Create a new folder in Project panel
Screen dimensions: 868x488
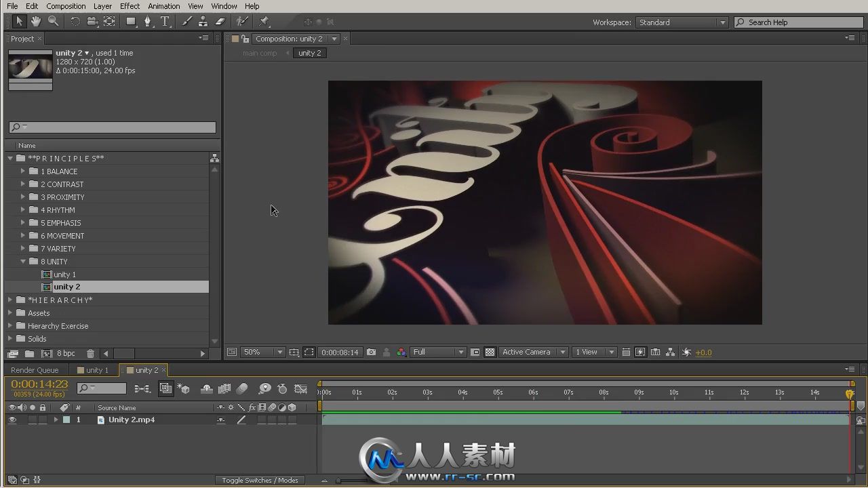tap(29, 353)
